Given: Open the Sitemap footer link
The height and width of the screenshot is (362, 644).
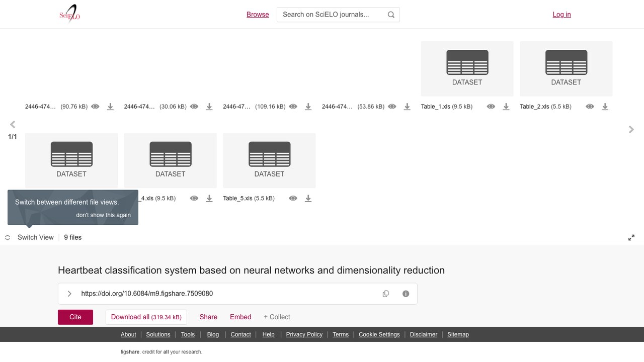Looking at the screenshot, I should 458,334.
